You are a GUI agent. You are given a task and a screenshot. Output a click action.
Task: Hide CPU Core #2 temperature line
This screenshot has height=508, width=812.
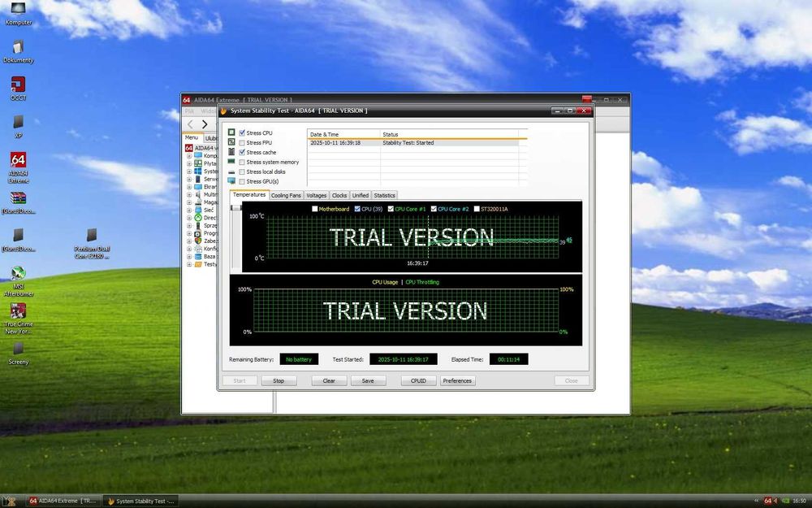[434, 209]
